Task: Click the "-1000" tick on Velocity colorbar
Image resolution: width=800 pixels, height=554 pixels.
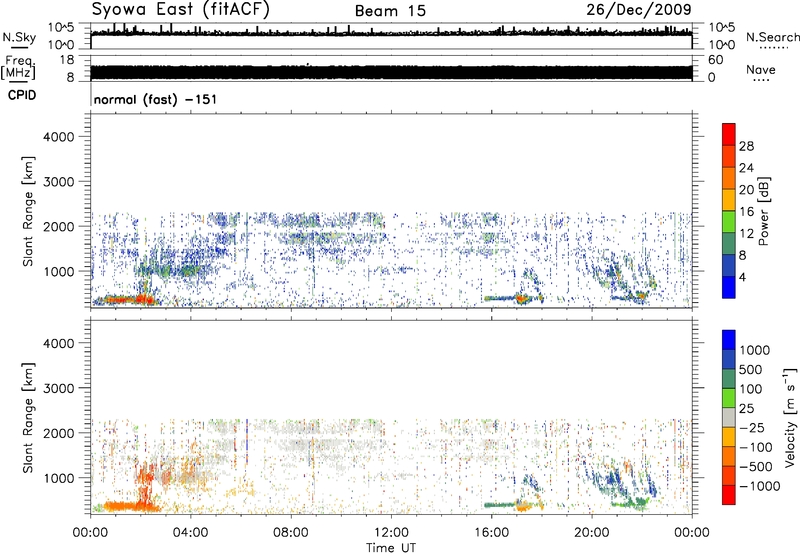Action: coord(759,486)
